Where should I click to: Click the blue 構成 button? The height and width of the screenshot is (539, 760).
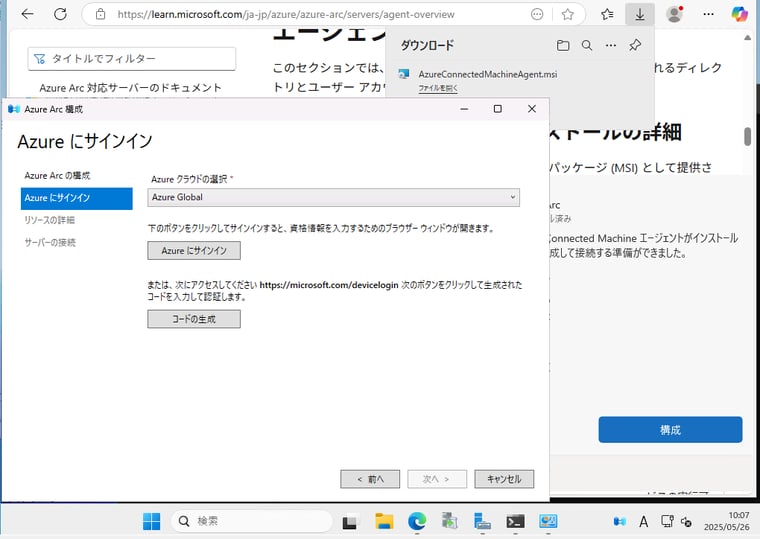(x=670, y=429)
